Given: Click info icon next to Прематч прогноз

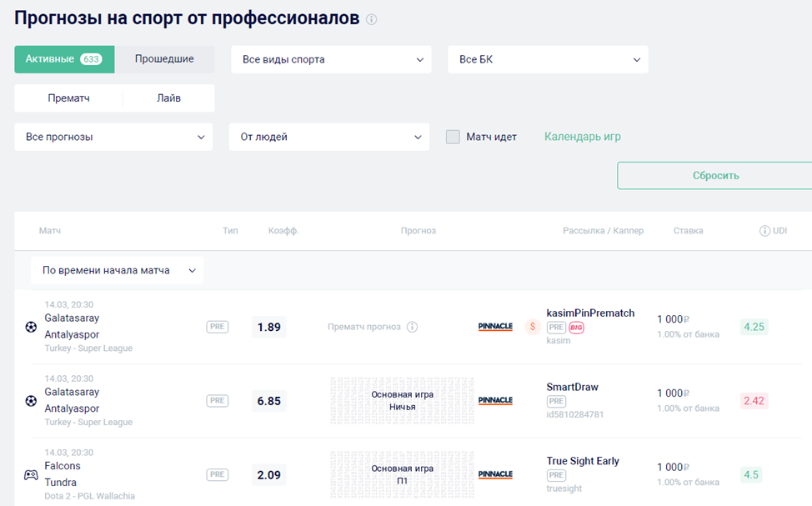Looking at the screenshot, I should click(x=412, y=327).
